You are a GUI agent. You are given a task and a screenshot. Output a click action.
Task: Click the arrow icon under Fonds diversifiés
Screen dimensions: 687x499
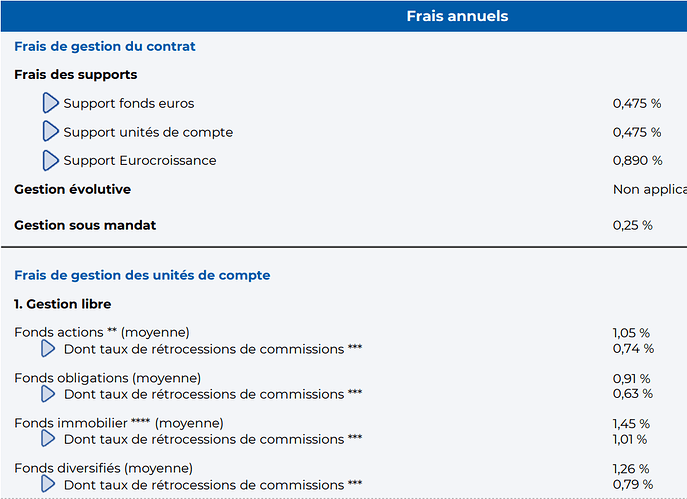48,484
